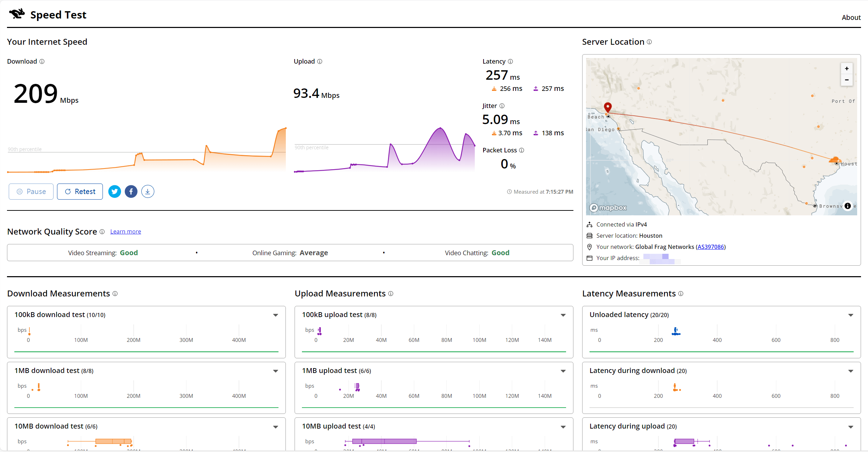The height and width of the screenshot is (452, 868).
Task: Retest the internet speed
Action: click(x=80, y=192)
